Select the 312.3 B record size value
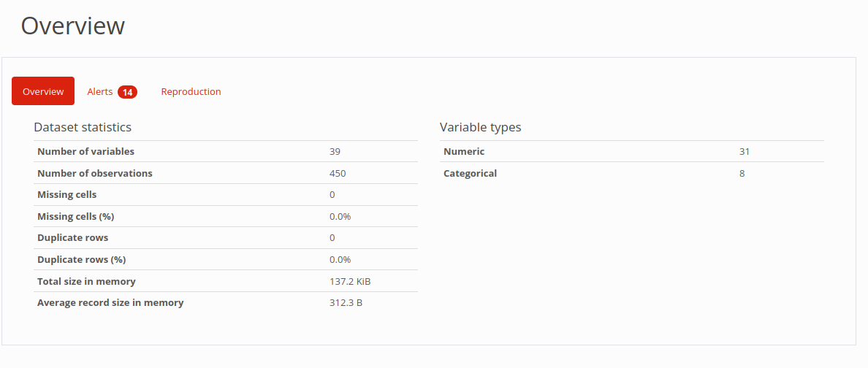Image resolution: width=868 pixels, height=368 pixels. click(346, 302)
